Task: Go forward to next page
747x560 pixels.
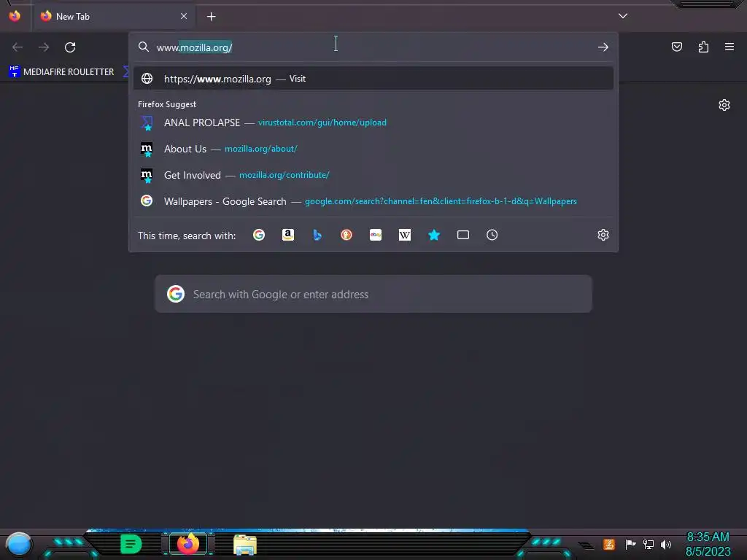Action: [x=44, y=47]
